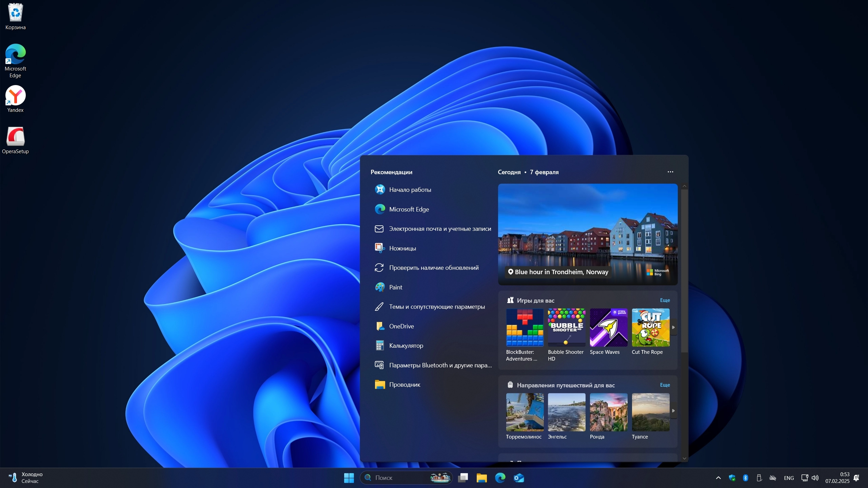Screen dimensions: 868x488
Task: Open the volume control in tray
Action: 815,478
